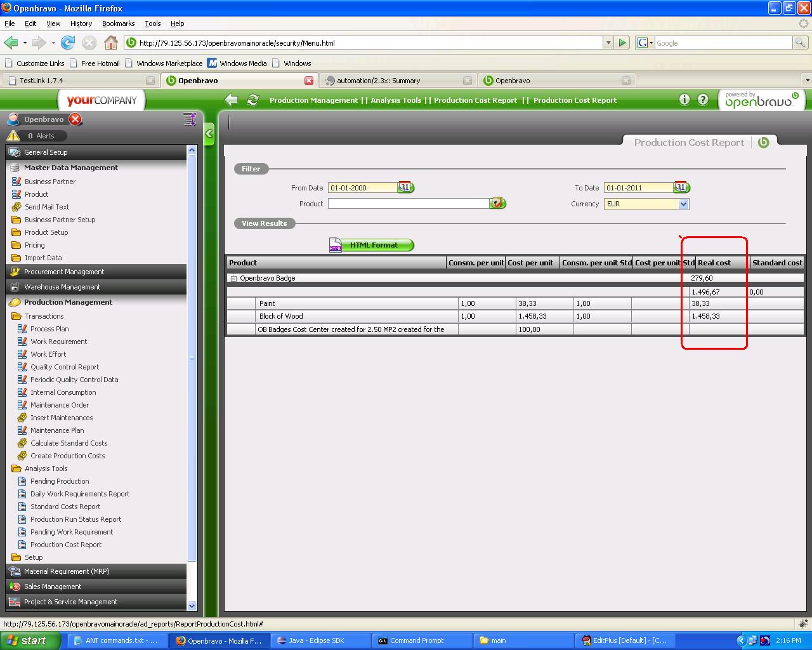
Task: Click the Openbravo refresh icon
Action: tap(252, 100)
